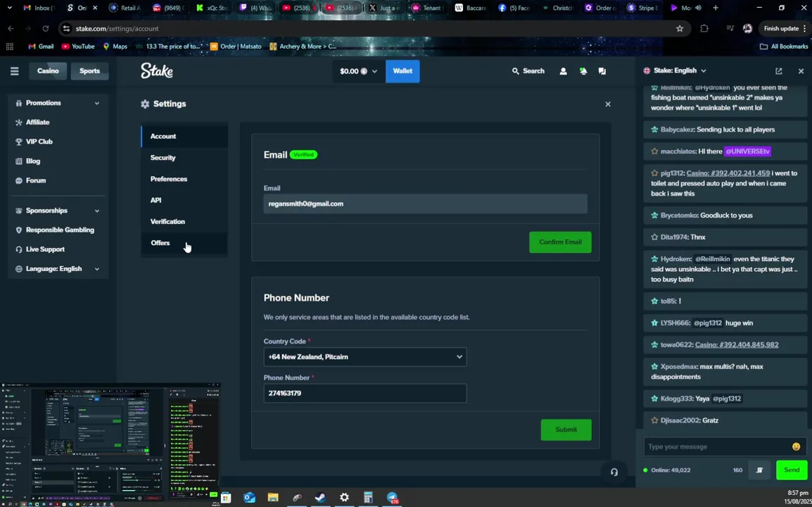Open the Search in Stake header

click(x=528, y=71)
